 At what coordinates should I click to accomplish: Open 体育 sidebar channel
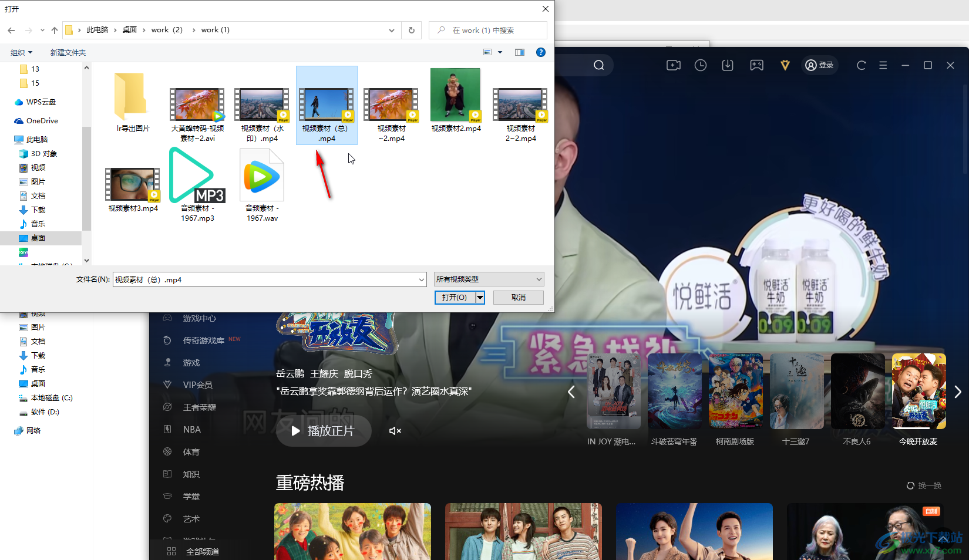tap(191, 452)
